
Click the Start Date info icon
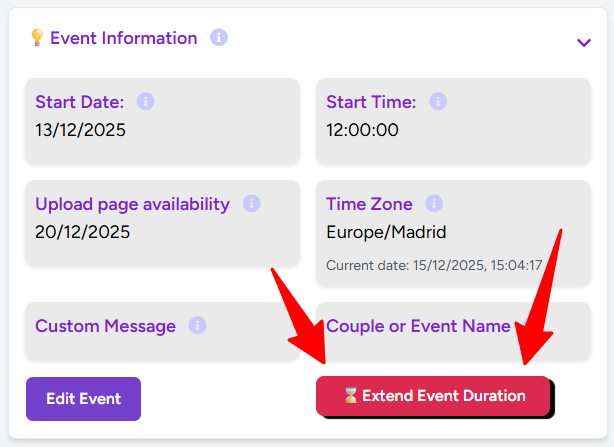[146, 102]
